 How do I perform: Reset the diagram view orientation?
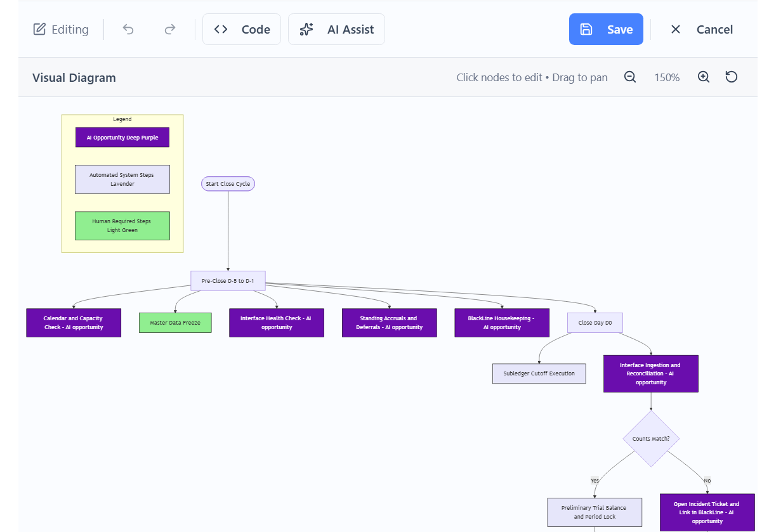(x=731, y=77)
